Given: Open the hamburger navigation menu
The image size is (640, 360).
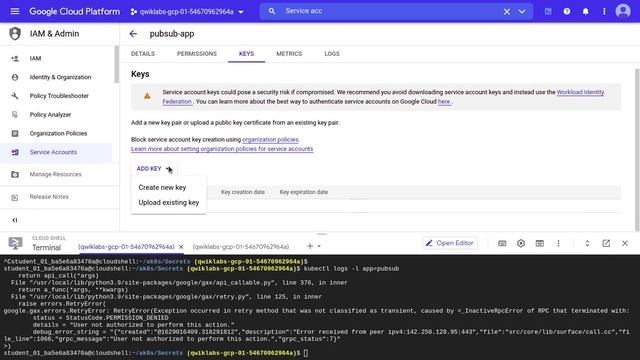Looking at the screenshot, I should [15, 11].
